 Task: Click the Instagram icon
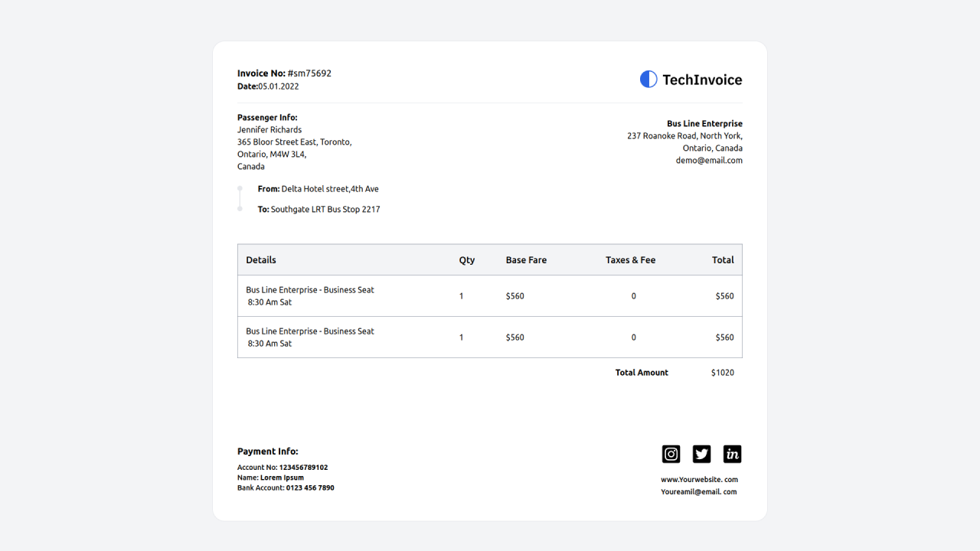click(671, 454)
